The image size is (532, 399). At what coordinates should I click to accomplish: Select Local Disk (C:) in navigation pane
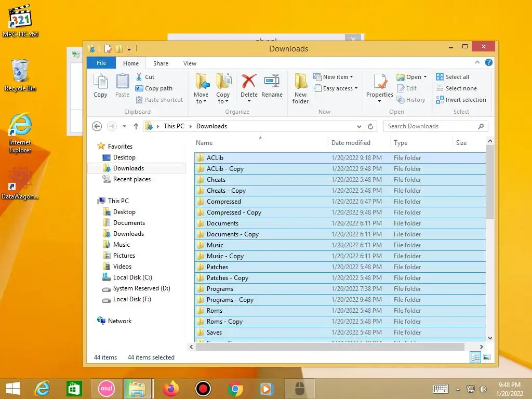point(132,277)
